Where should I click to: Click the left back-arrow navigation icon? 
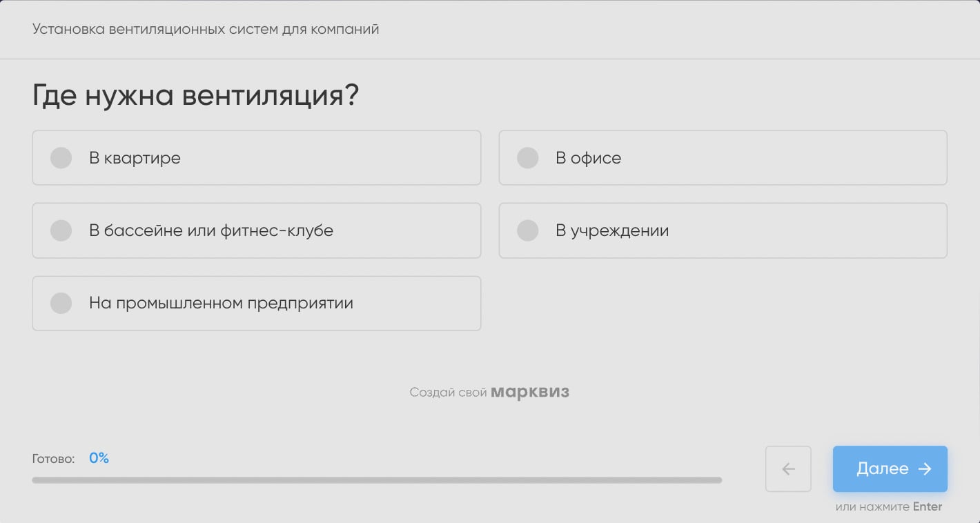pyautogui.click(x=788, y=468)
